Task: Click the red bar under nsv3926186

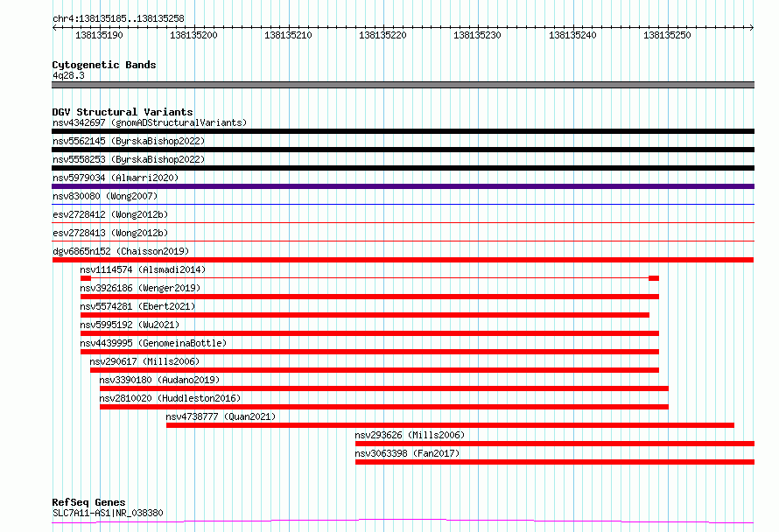Action: click(x=369, y=297)
